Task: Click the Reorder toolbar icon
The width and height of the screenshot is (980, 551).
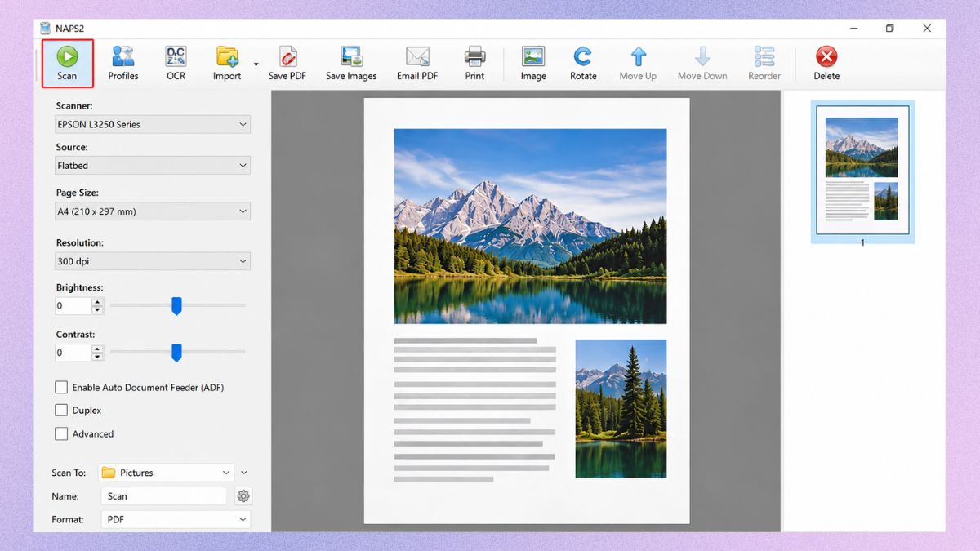Action: click(x=764, y=56)
